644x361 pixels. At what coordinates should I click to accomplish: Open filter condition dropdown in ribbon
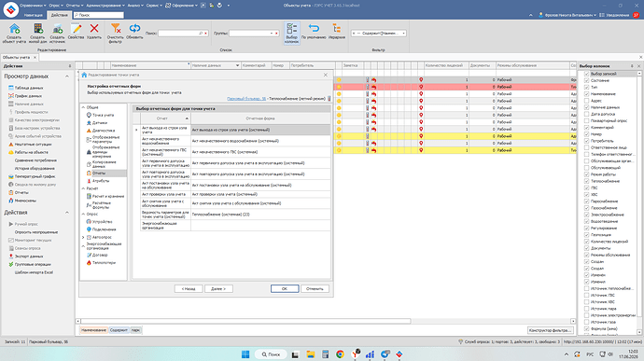point(404,34)
